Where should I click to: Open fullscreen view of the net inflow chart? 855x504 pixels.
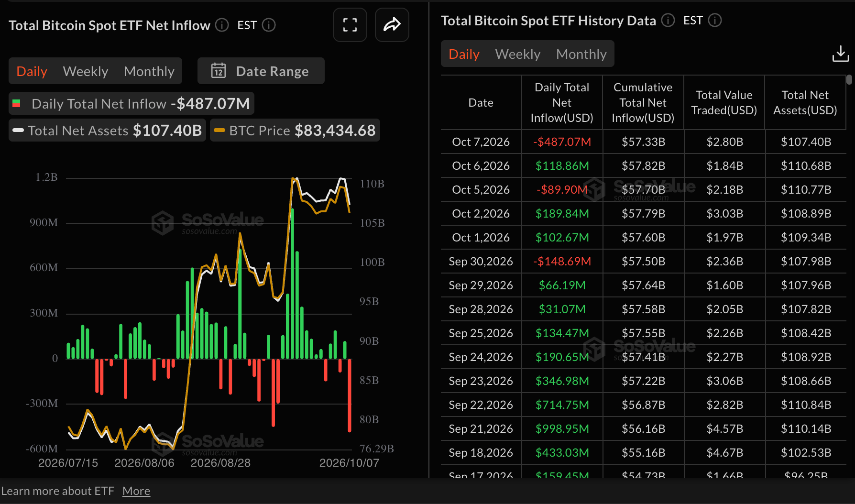click(350, 25)
